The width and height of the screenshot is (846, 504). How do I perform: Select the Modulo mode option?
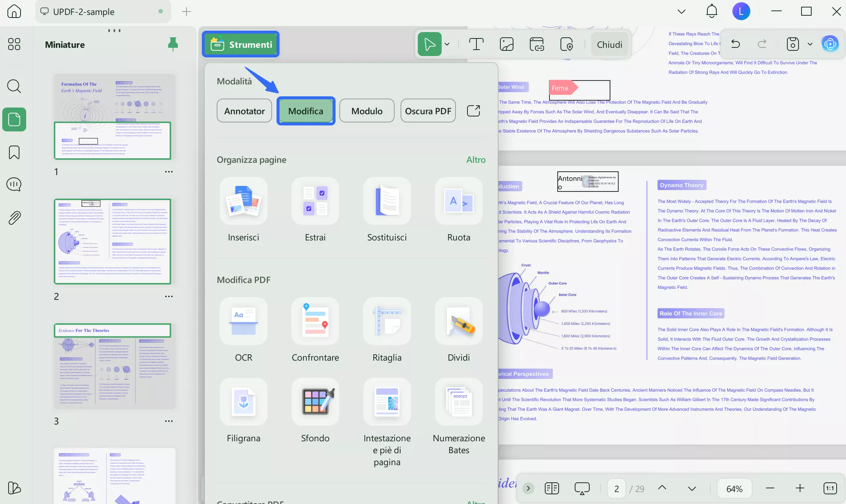point(367,111)
